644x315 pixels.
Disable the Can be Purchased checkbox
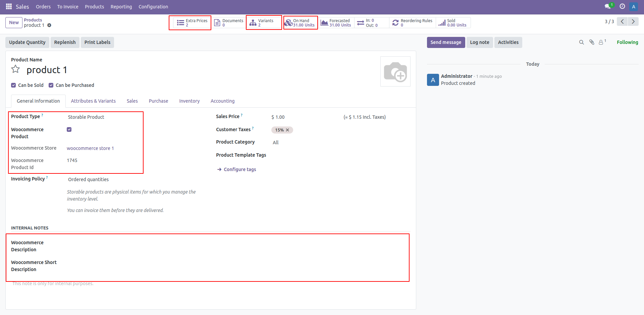coord(51,85)
